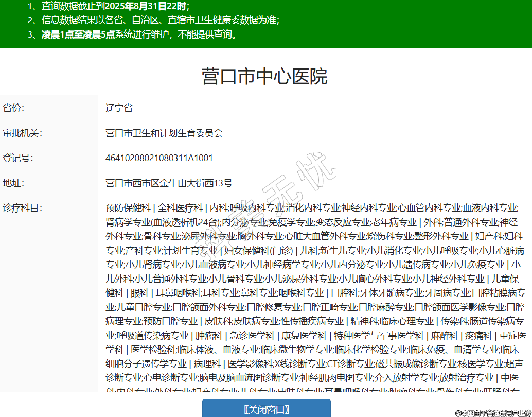Click the 审批机关 row label
The width and height of the screenshot is (532, 417).
pos(22,133)
